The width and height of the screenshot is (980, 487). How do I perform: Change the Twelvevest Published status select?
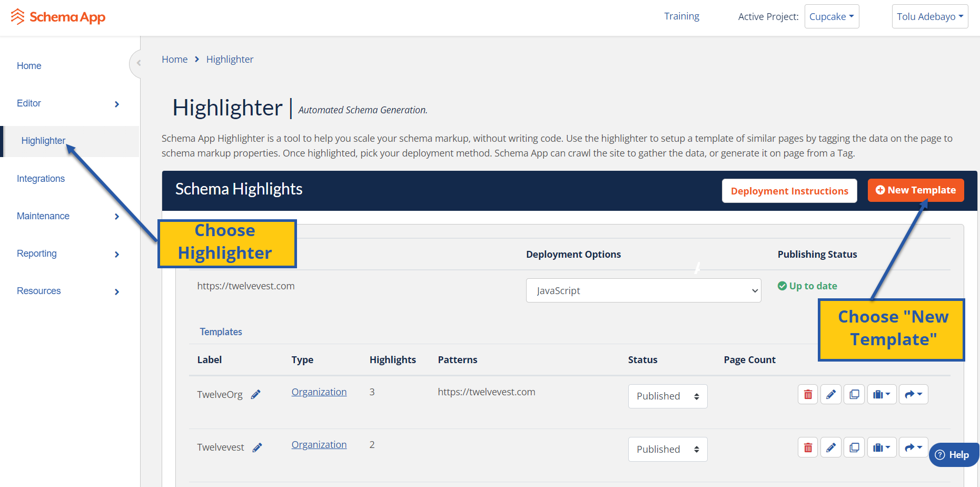click(x=668, y=450)
